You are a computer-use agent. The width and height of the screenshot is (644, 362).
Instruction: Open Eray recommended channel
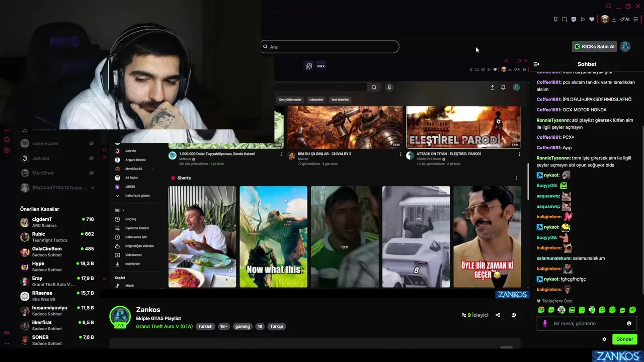57,281
